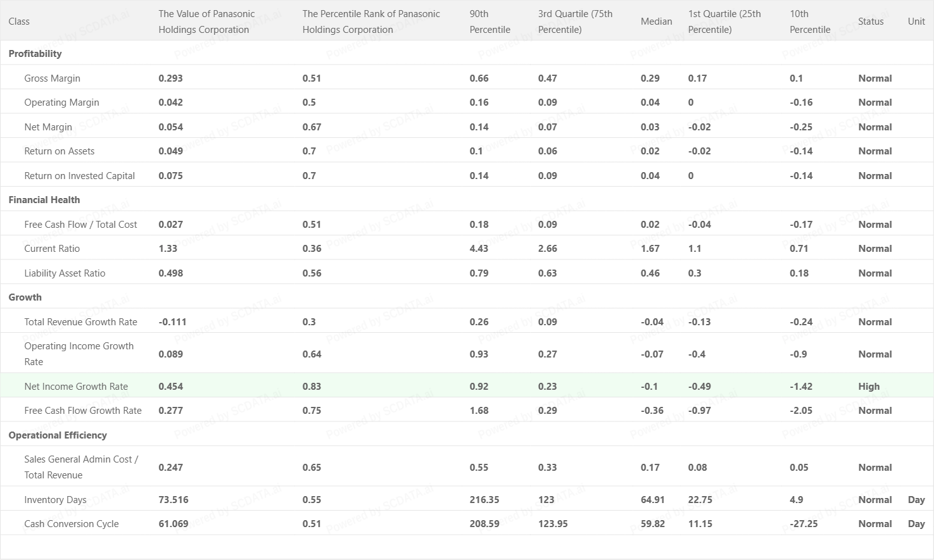Click the Median column header
The width and height of the screenshot is (934, 560).
click(656, 22)
